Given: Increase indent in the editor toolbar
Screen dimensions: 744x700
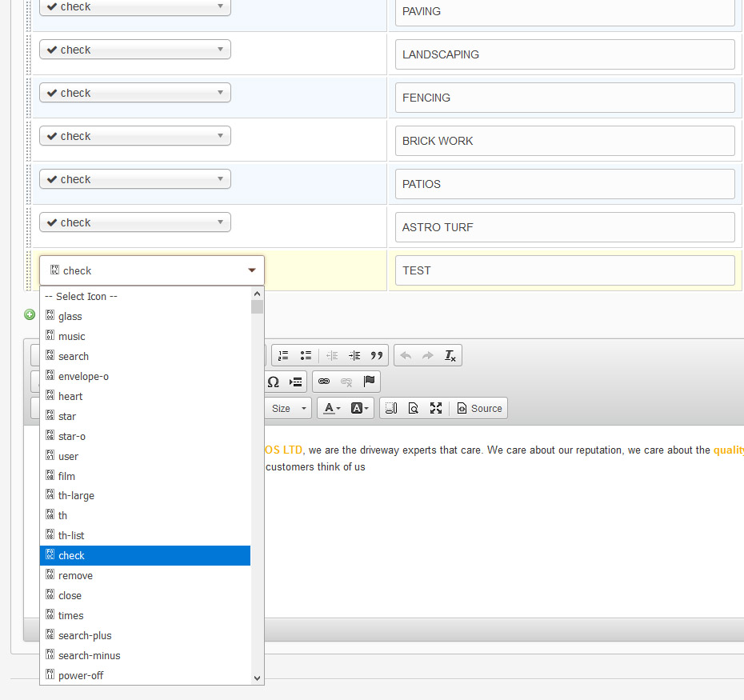Looking at the screenshot, I should coord(354,355).
